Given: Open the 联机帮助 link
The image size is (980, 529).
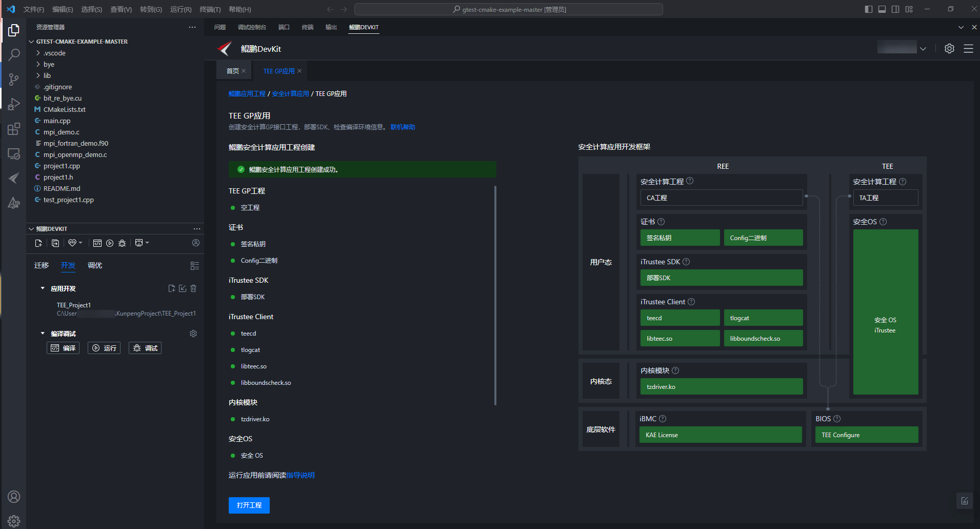Looking at the screenshot, I should (403, 127).
